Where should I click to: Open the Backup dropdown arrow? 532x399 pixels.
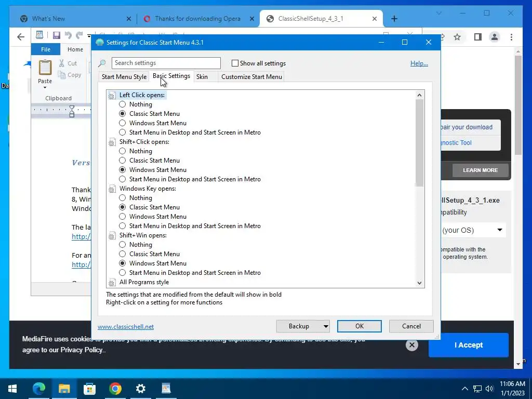click(326, 326)
